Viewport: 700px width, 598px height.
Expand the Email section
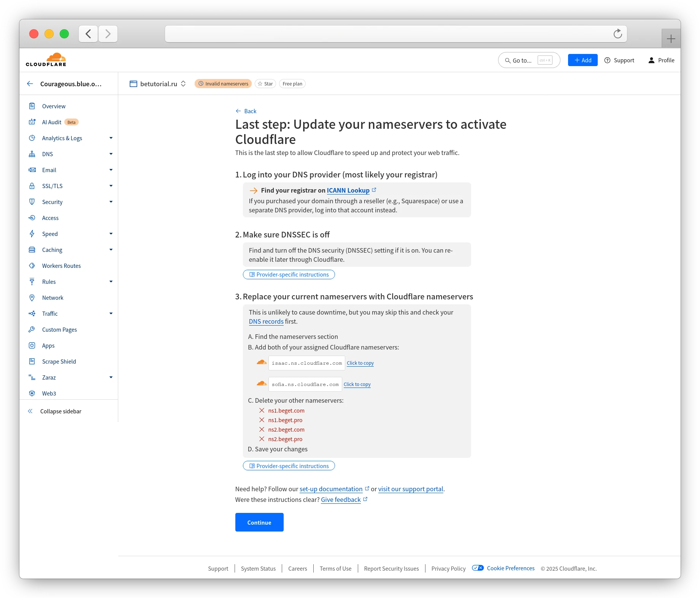(x=111, y=170)
